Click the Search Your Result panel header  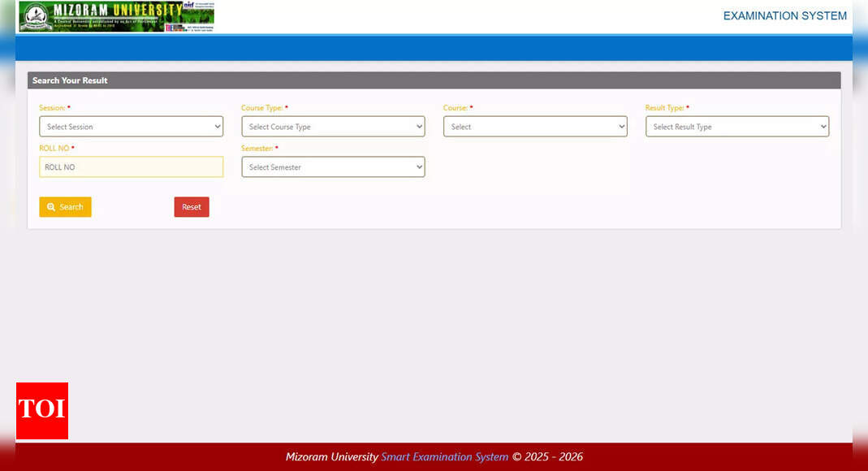(434, 80)
